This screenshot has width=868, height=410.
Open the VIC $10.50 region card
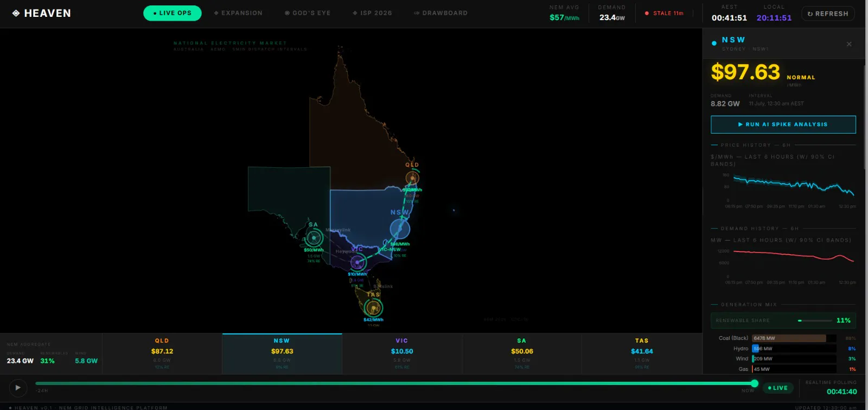point(402,354)
